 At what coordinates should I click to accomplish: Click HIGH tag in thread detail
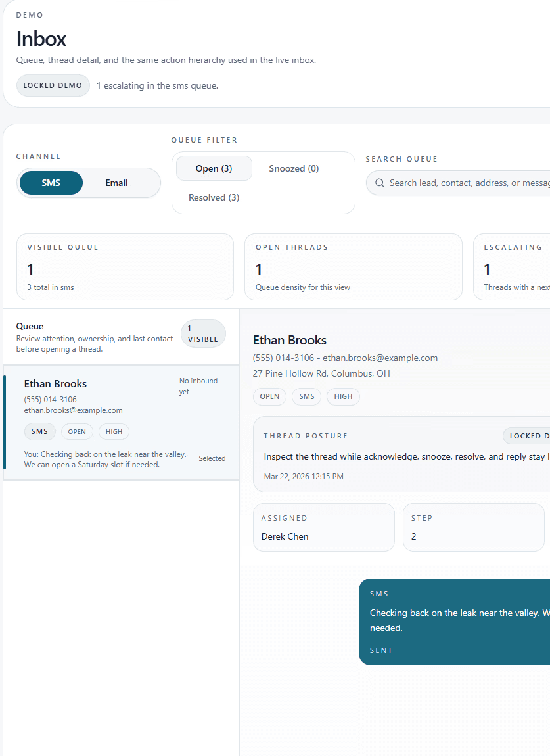pyautogui.click(x=343, y=396)
